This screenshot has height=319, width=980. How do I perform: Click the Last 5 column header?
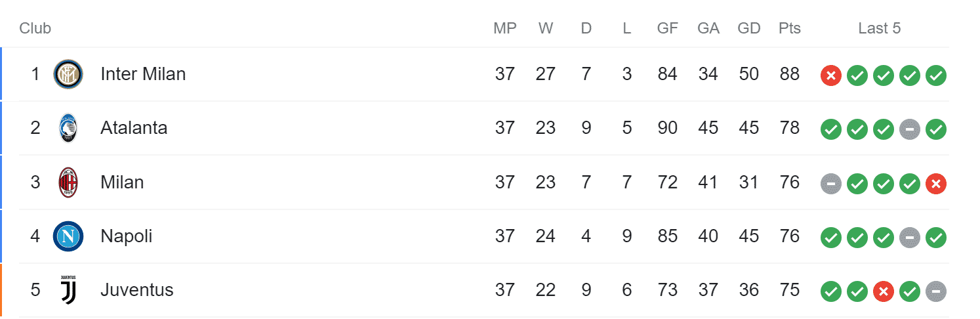pyautogui.click(x=880, y=28)
